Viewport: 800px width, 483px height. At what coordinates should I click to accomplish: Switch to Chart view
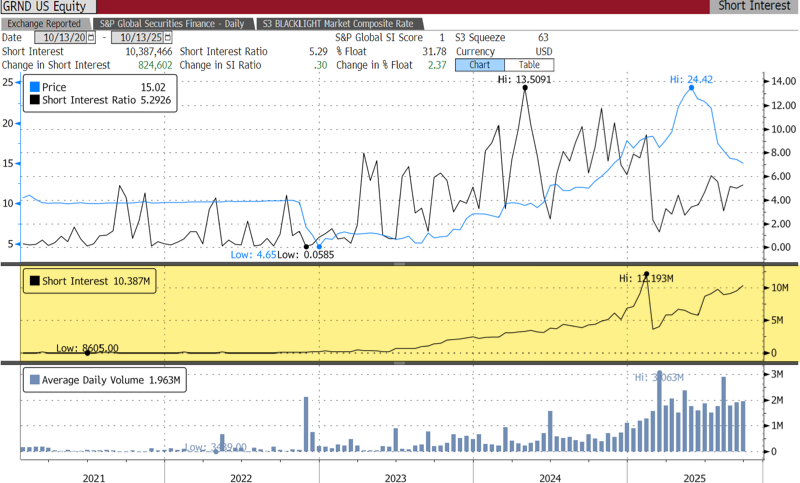click(x=474, y=65)
